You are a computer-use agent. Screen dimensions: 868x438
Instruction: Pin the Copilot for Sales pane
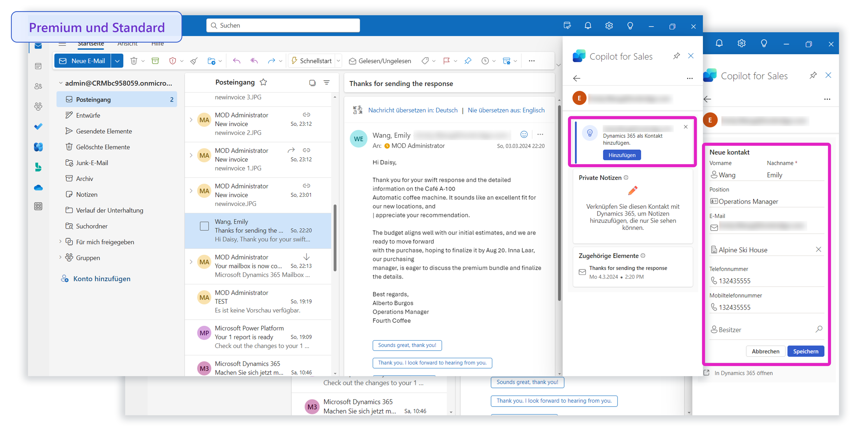(676, 56)
